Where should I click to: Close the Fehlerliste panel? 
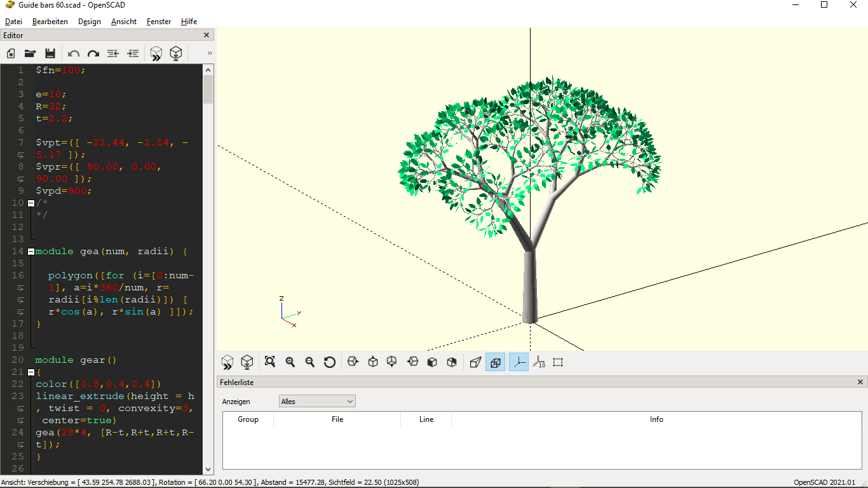(x=860, y=383)
